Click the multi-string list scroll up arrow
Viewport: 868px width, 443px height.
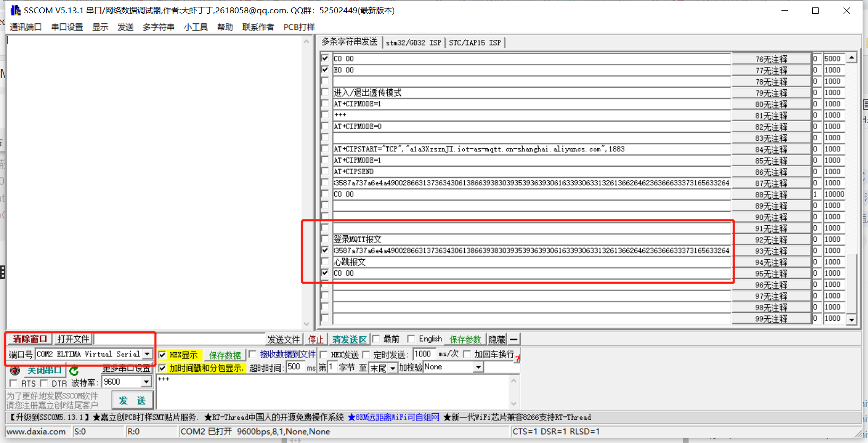(852, 57)
